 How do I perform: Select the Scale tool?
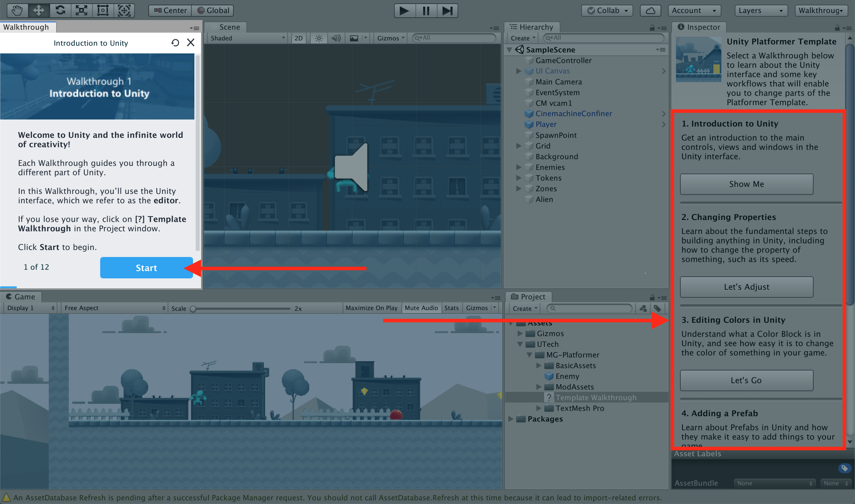pos(81,11)
